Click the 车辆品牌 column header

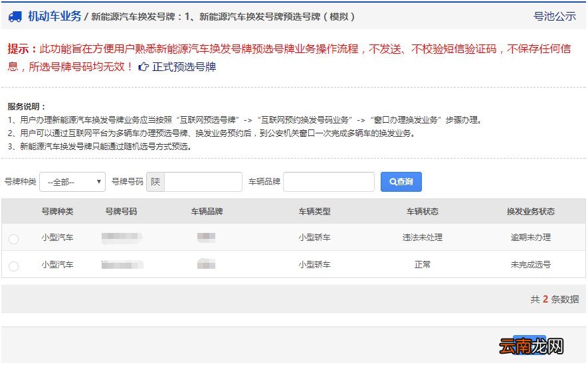[207, 211]
